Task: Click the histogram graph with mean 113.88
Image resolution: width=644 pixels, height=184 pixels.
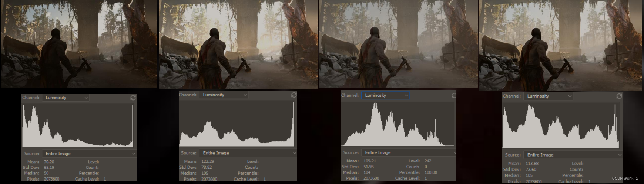Action: pyautogui.click(x=560, y=126)
